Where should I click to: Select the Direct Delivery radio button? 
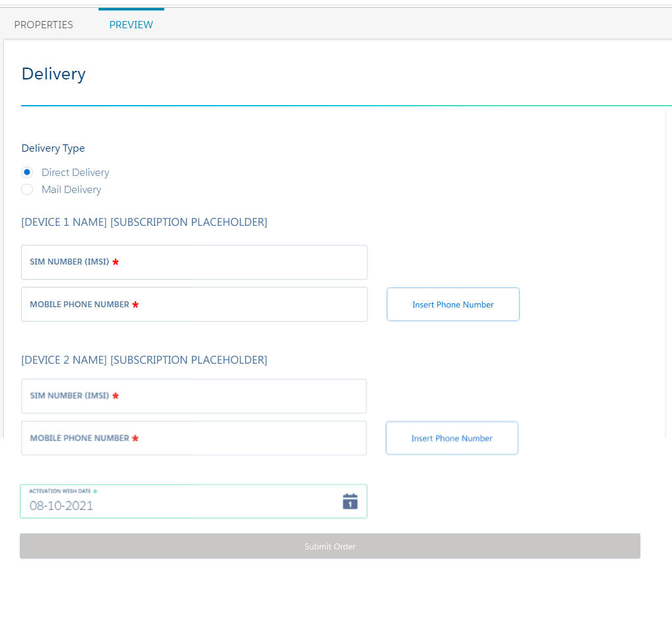tap(27, 172)
